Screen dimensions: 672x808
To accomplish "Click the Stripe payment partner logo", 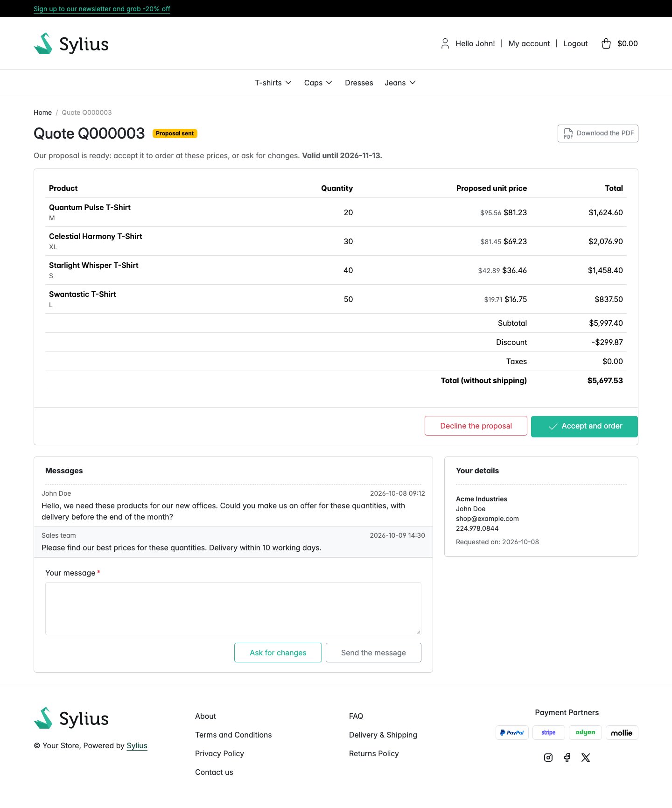I will click(548, 732).
